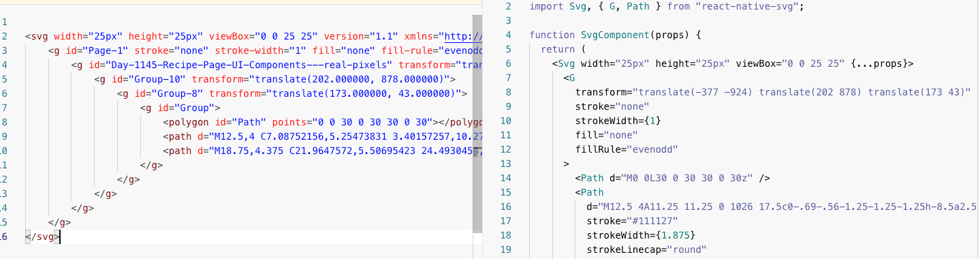Click strokeLinecap="round" on line 19

[646, 249]
